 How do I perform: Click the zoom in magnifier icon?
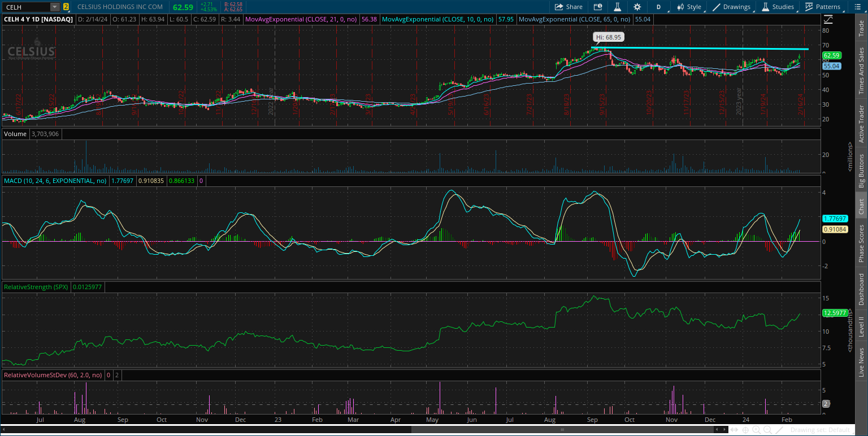757,430
